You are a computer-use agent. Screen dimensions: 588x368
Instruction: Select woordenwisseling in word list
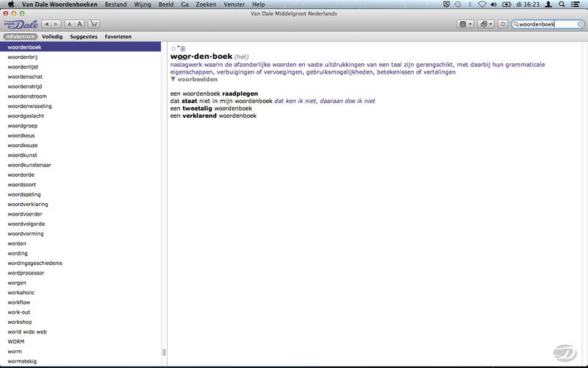80,106
